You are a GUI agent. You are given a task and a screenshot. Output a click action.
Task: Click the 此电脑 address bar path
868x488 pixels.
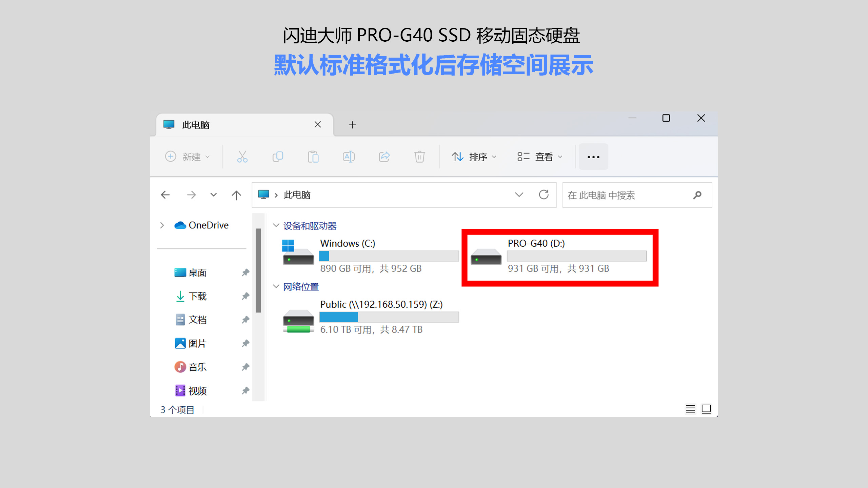pos(297,195)
